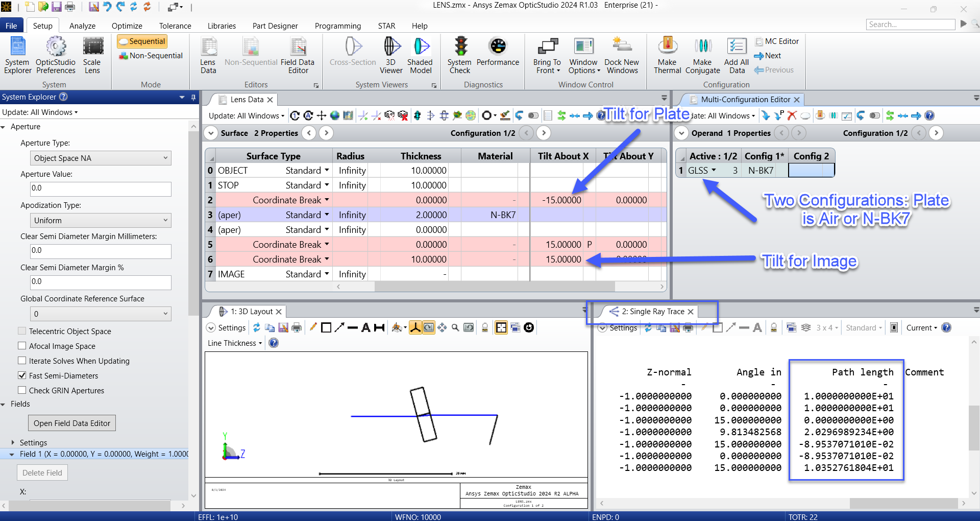Click the Delete Field button

pyautogui.click(x=42, y=472)
